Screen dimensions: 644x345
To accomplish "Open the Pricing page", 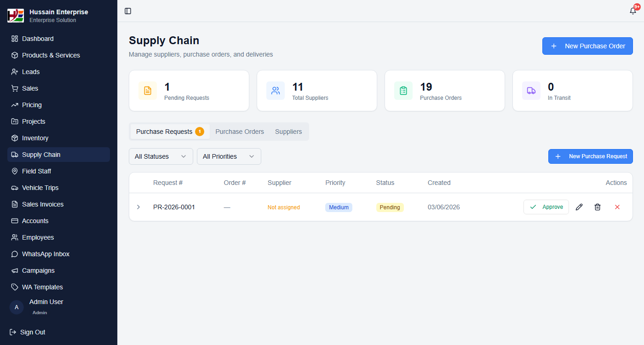I will point(58,105).
